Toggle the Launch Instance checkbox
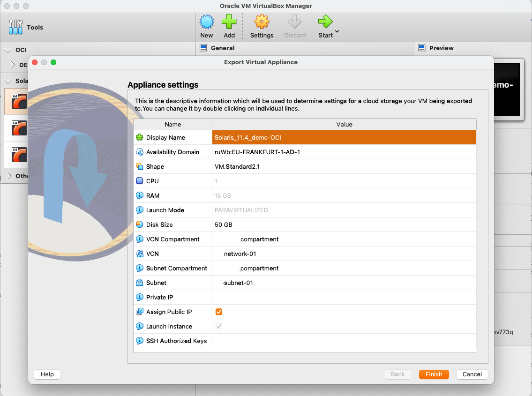The width and height of the screenshot is (532, 396). coord(219,326)
